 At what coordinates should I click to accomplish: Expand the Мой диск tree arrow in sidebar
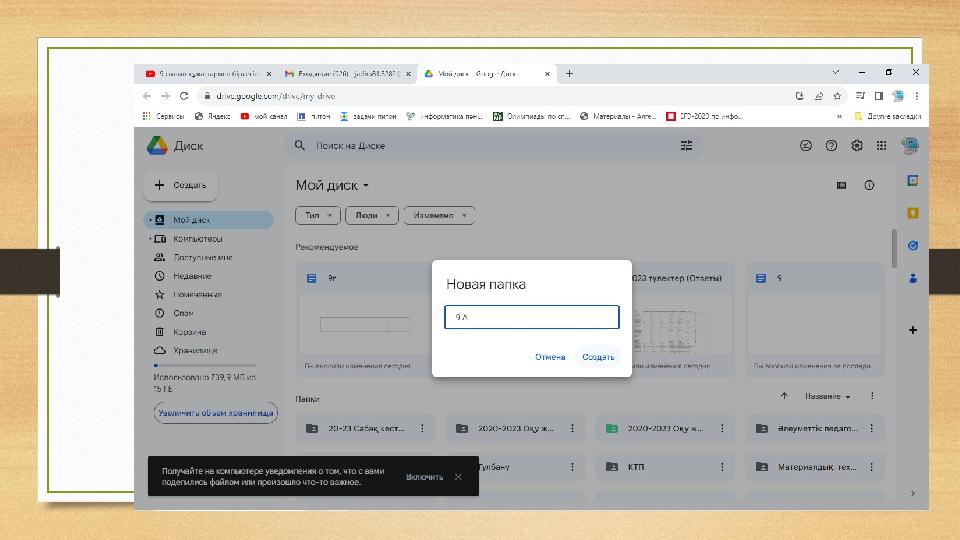(150, 220)
